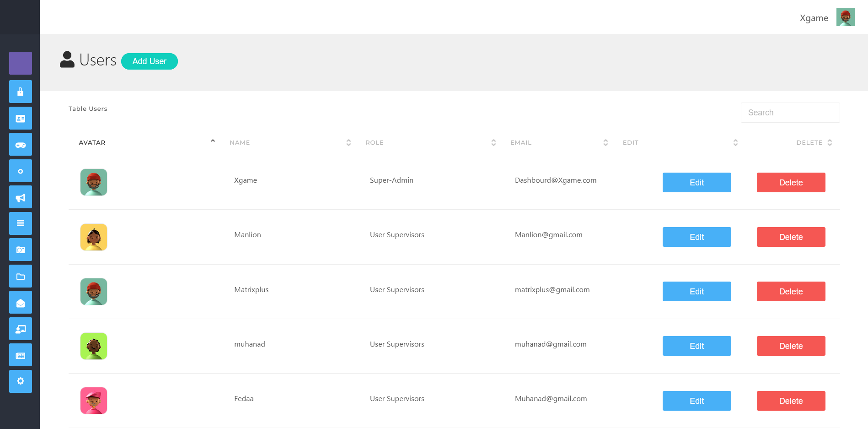Delete the Matrixplus user account
868x429 pixels.
(791, 291)
